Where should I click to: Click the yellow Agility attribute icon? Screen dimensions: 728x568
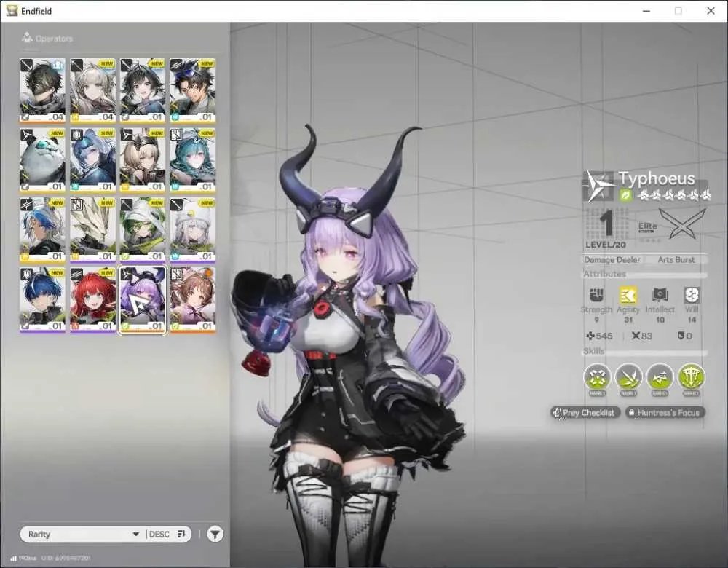click(x=628, y=294)
